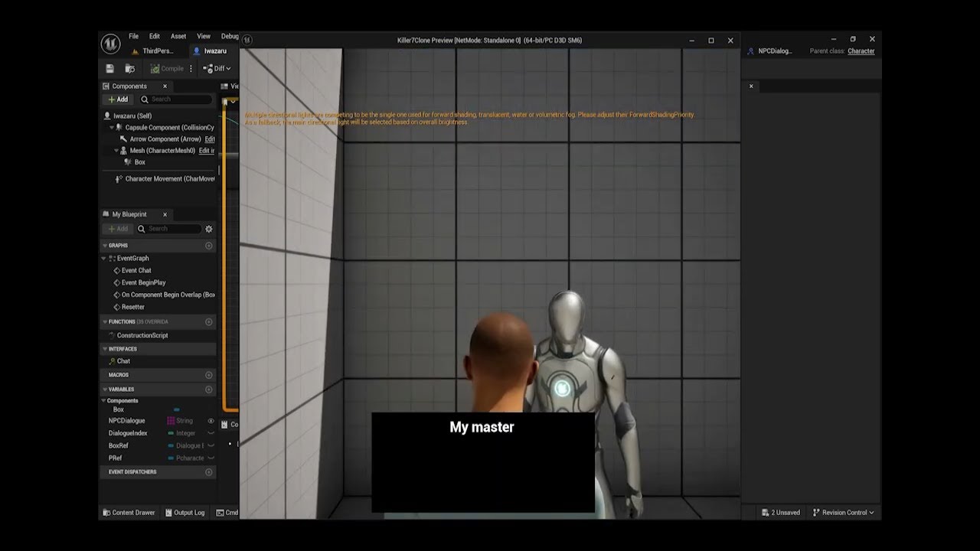Open the File menu
This screenshot has height=551, width=980.
click(133, 36)
